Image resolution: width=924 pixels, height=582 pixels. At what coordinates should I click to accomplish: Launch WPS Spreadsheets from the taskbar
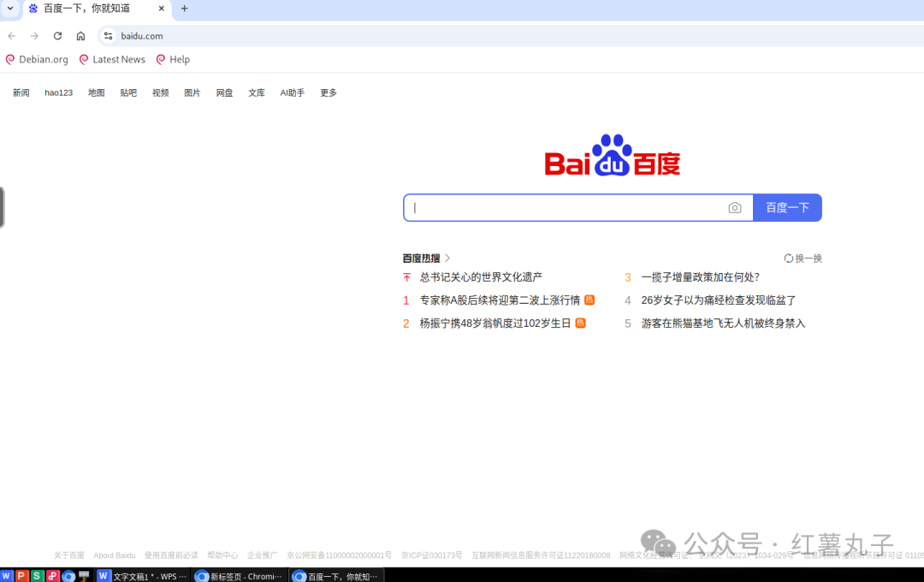[x=37, y=575]
